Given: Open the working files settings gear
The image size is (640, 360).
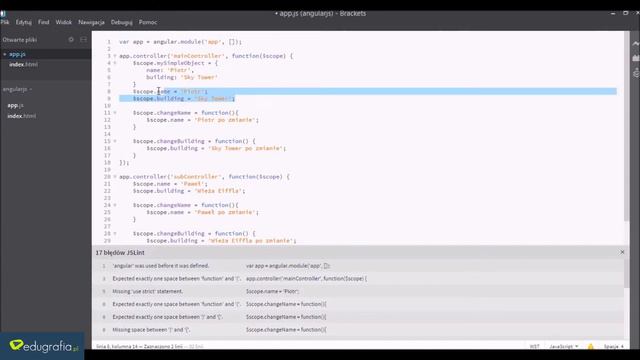Looking at the screenshot, I should click(71, 40).
